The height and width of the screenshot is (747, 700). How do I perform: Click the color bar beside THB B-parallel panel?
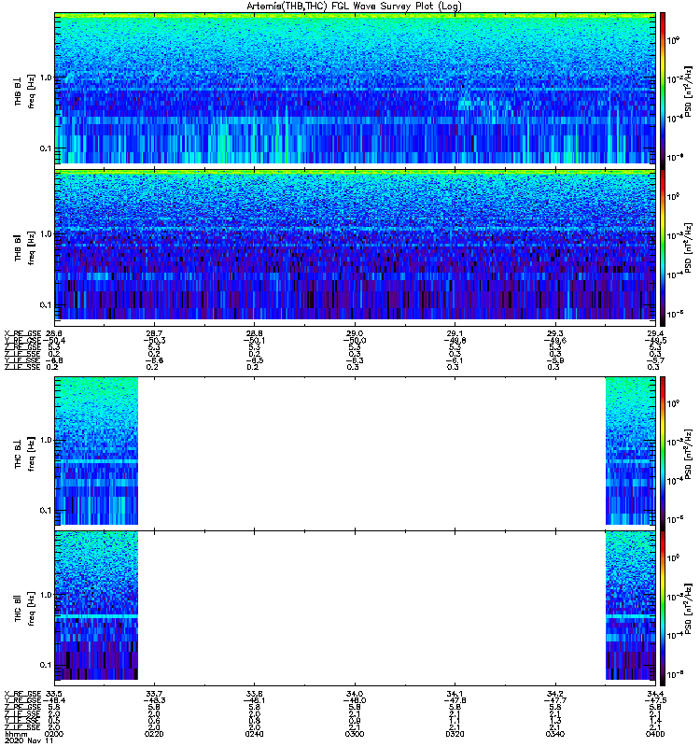663,246
